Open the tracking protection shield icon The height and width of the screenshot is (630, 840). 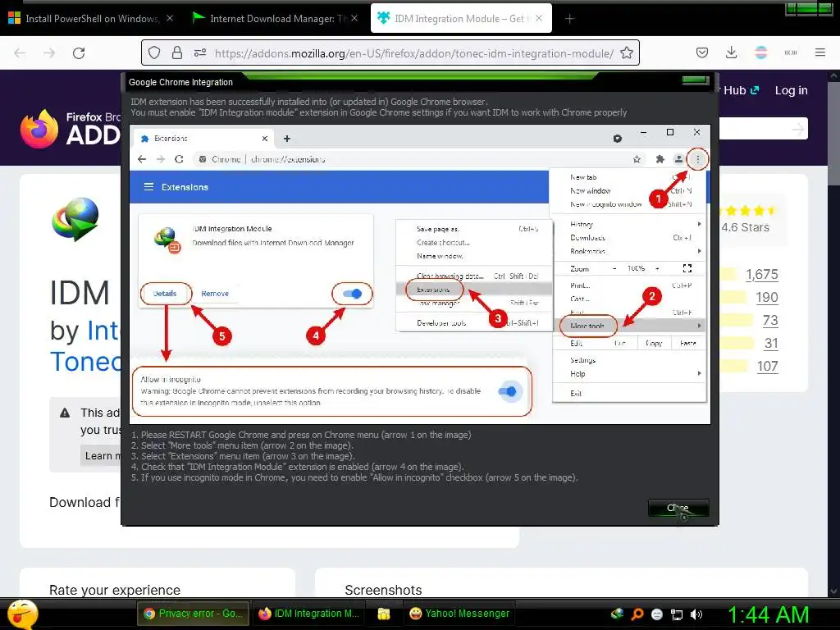pyautogui.click(x=154, y=52)
